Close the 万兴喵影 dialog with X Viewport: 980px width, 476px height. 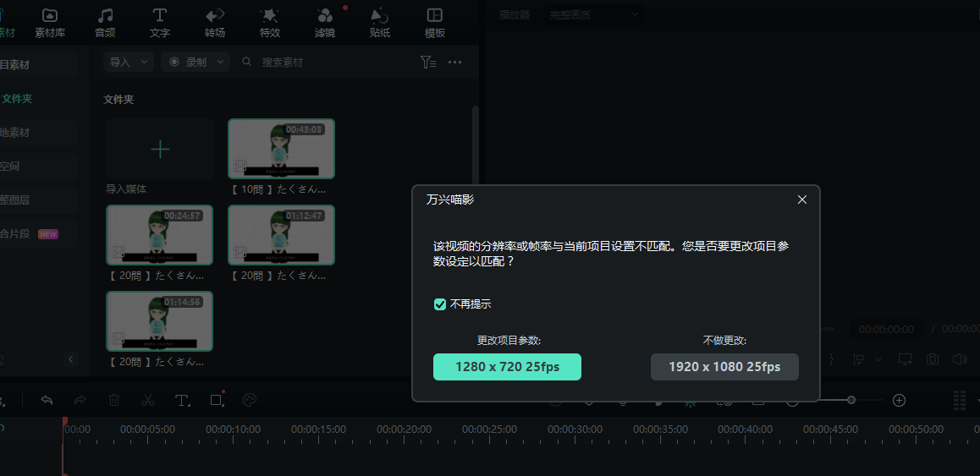(x=802, y=200)
